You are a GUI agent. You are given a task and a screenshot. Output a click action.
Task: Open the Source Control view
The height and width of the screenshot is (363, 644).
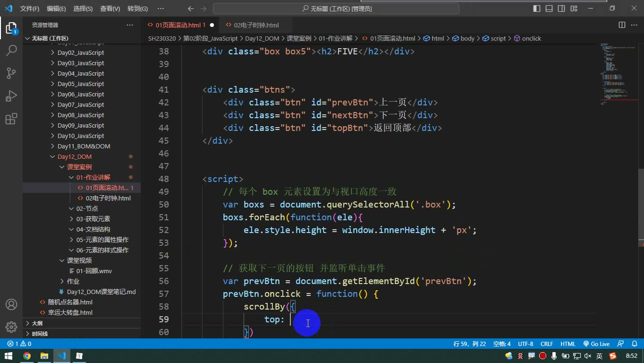(x=11, y=73)
